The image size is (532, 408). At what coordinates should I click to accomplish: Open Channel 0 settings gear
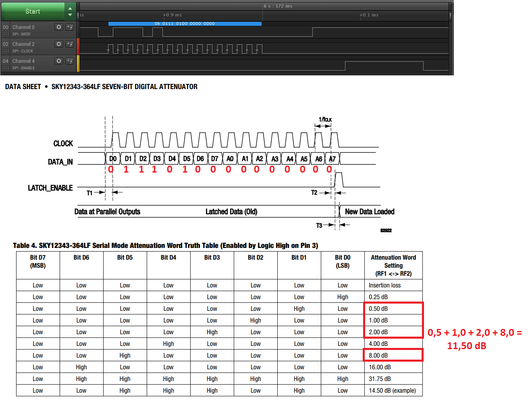pyautogui.click(x=59, y=27)
